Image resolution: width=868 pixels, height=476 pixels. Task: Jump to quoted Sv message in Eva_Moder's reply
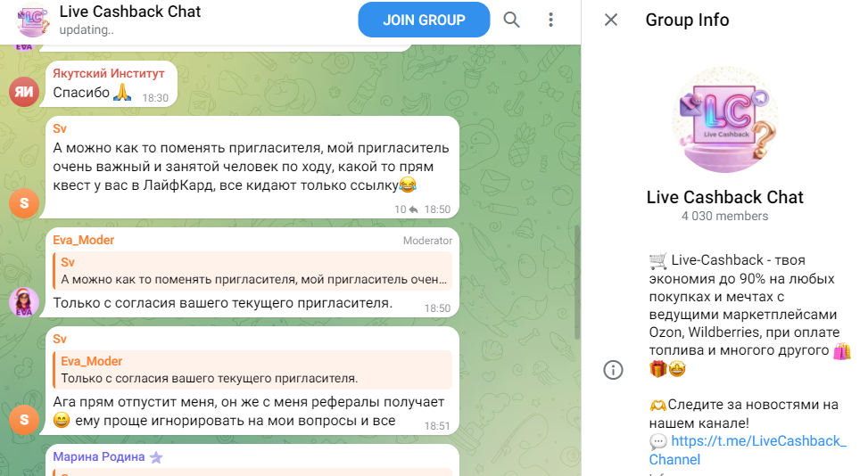[253, 271]
